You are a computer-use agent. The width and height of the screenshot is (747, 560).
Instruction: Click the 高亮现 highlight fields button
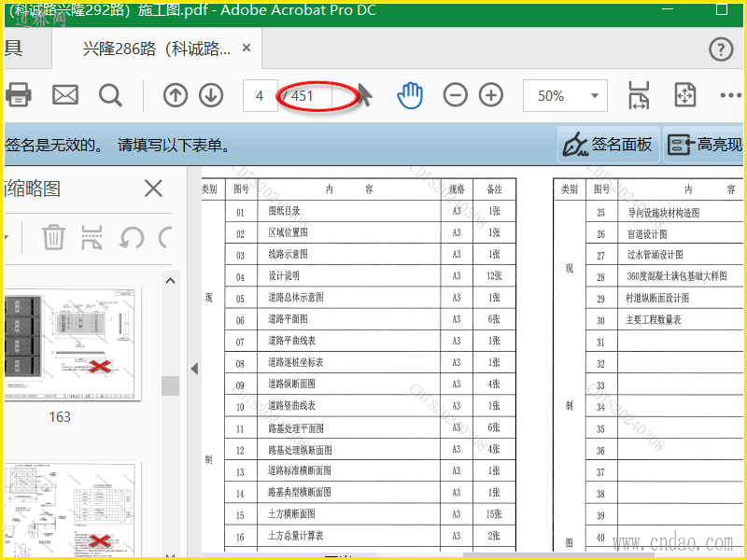[704, 145]
